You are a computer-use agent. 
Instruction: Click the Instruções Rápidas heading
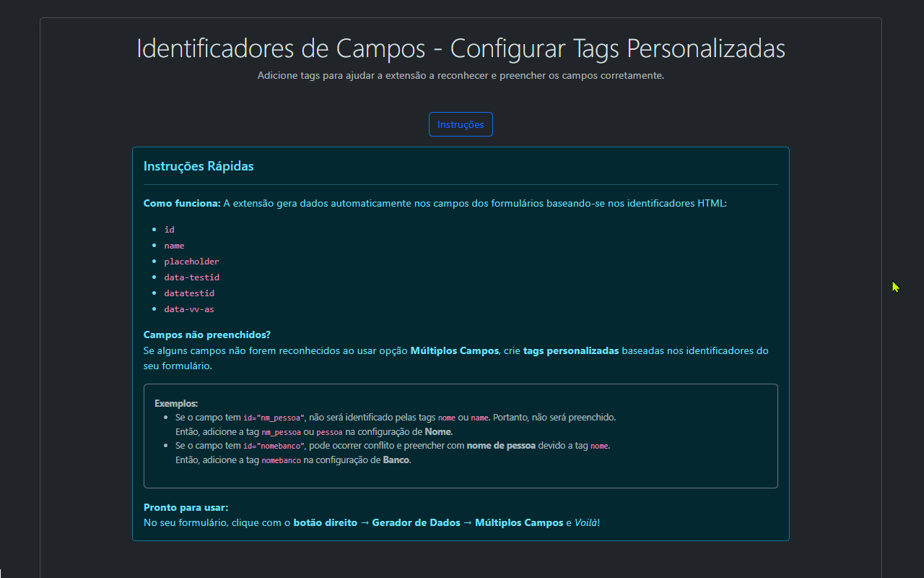point(199,166)
